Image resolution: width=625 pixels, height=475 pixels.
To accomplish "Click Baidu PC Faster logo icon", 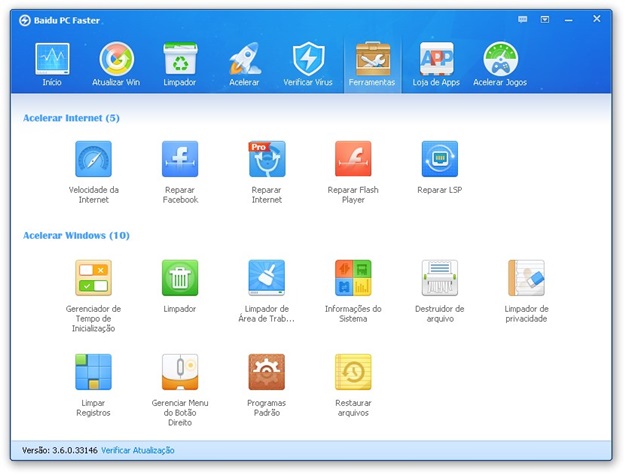I will [x=25, y=20].
